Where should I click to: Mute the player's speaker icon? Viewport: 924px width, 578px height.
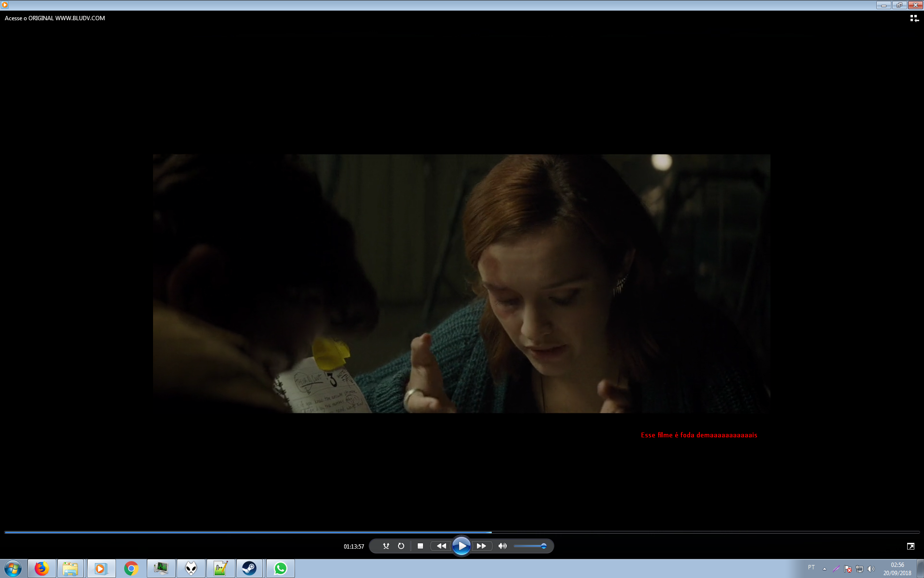click(x=502, y=546)
